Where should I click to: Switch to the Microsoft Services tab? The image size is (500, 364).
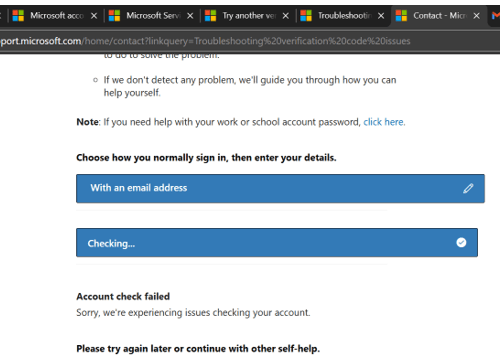pyautogui.click(x=151, y=16)
